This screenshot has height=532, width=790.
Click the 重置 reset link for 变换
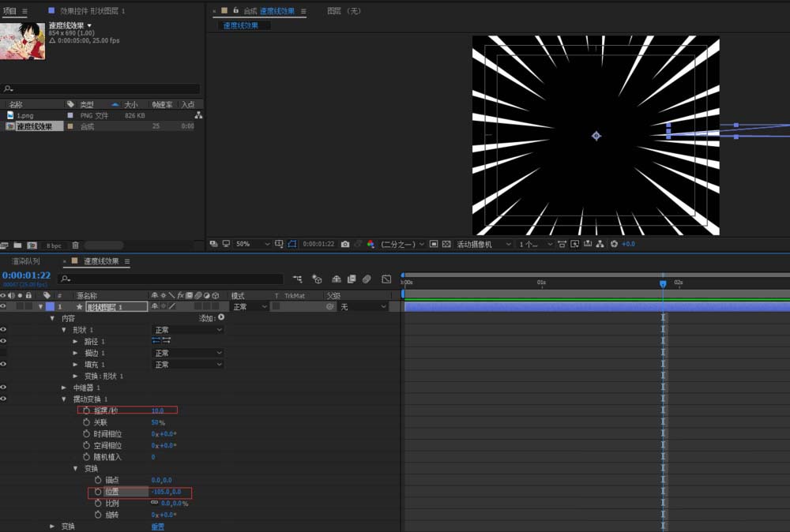point(158,526)
